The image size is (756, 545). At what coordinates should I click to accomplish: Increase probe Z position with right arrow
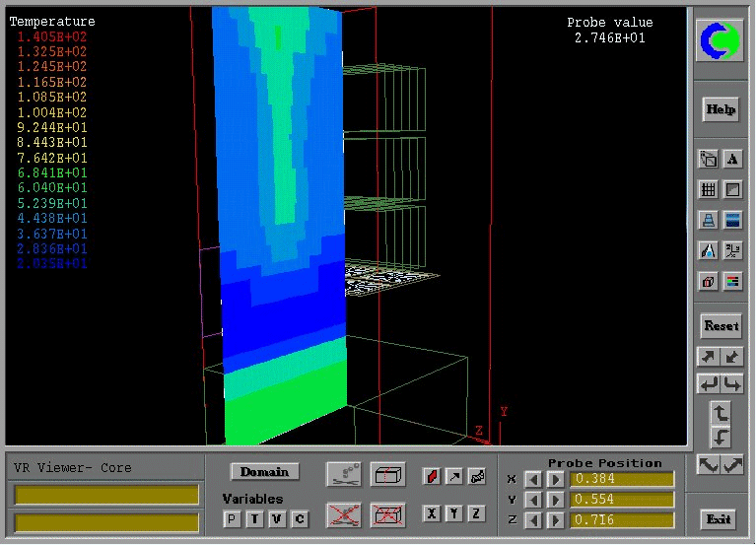(x=555, y=519)
